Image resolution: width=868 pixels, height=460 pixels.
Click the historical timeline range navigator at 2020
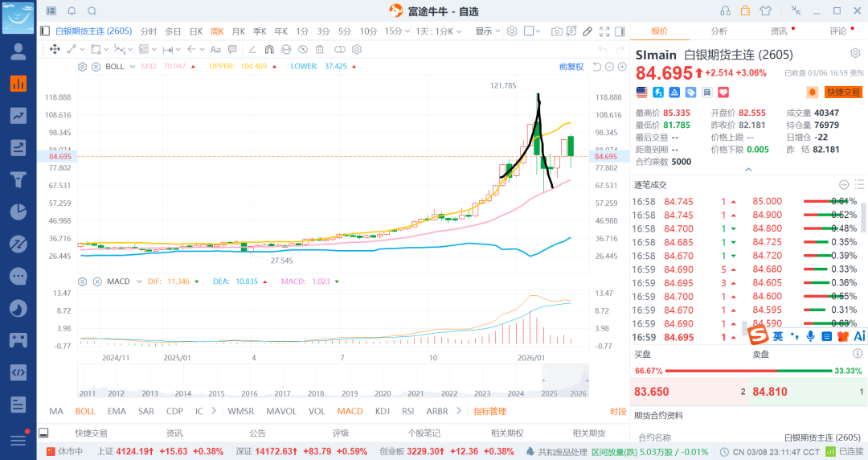click(x=383, y=393)
